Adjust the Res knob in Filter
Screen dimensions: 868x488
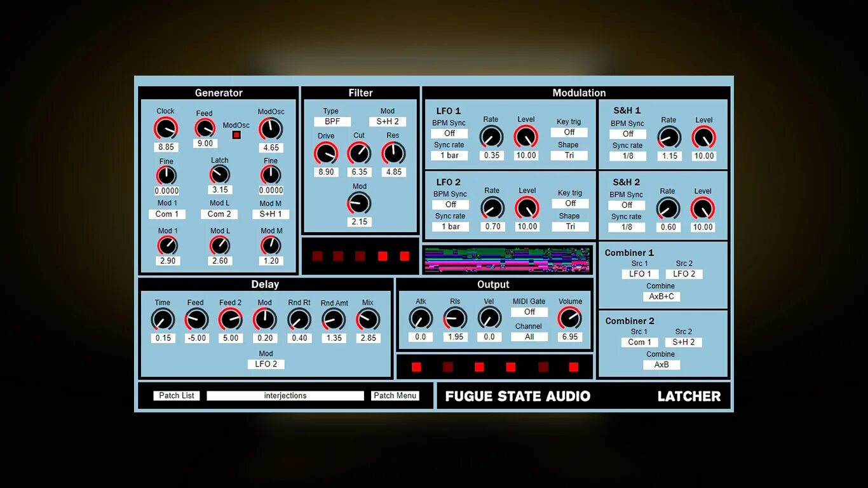tap(393, 154)
